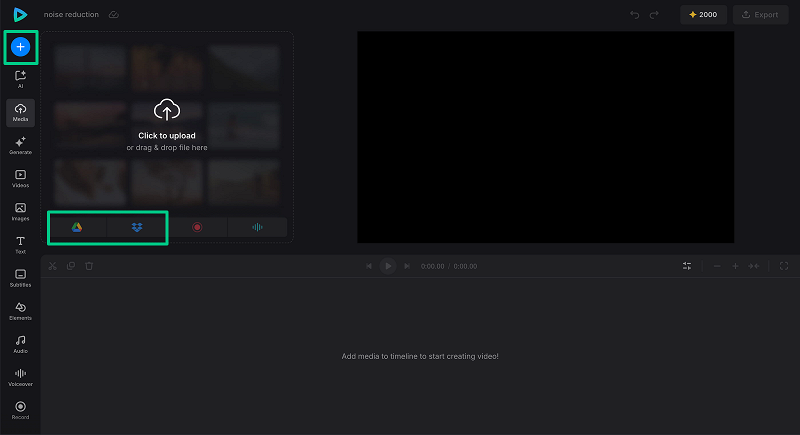This screenshot has width=800, height=435.
Task: Skip to the next frame
Action: pyautogui.click(x=407, y=266)
